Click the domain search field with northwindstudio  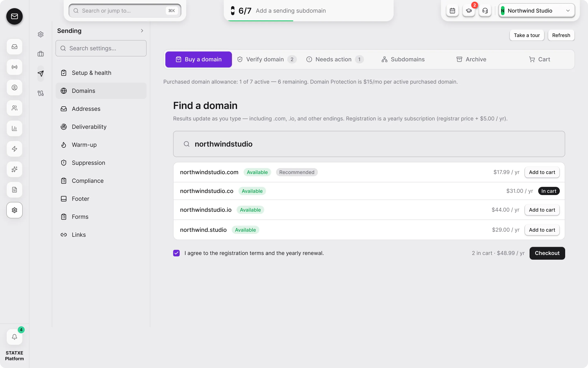tap(369, 144)
